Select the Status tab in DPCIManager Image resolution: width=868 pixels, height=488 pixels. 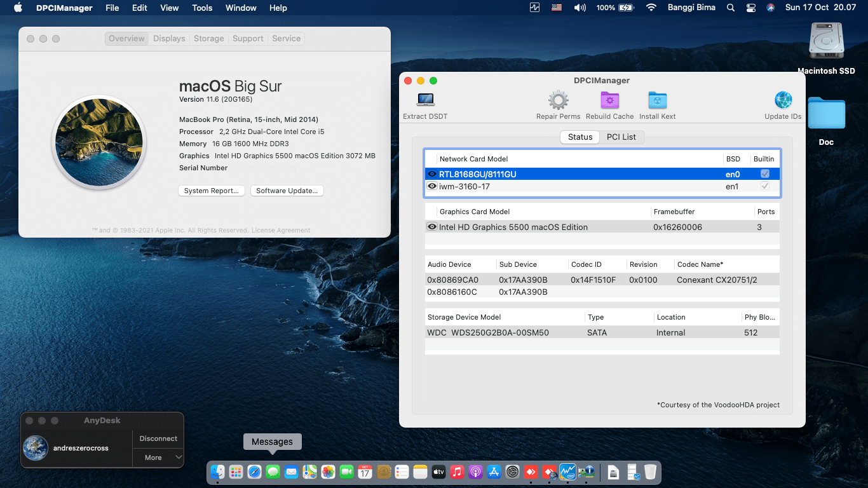coord(580,137)
